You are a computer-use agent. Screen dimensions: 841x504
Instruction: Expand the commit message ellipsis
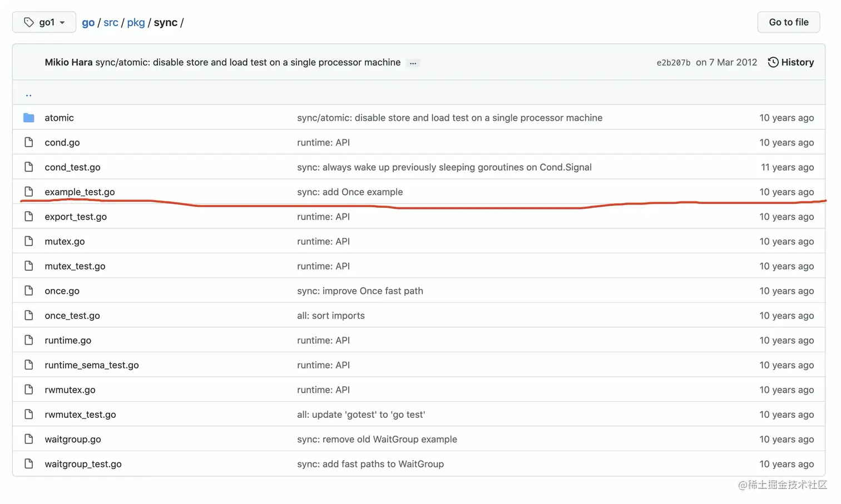tap(413, 63)
